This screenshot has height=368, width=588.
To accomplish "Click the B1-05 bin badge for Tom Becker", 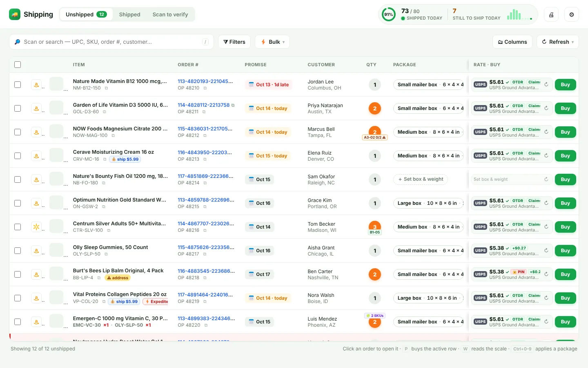I will click(x=375, y=232).
